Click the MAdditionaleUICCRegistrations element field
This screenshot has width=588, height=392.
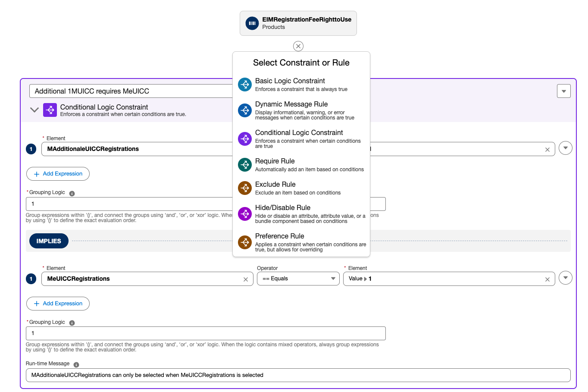137,149
